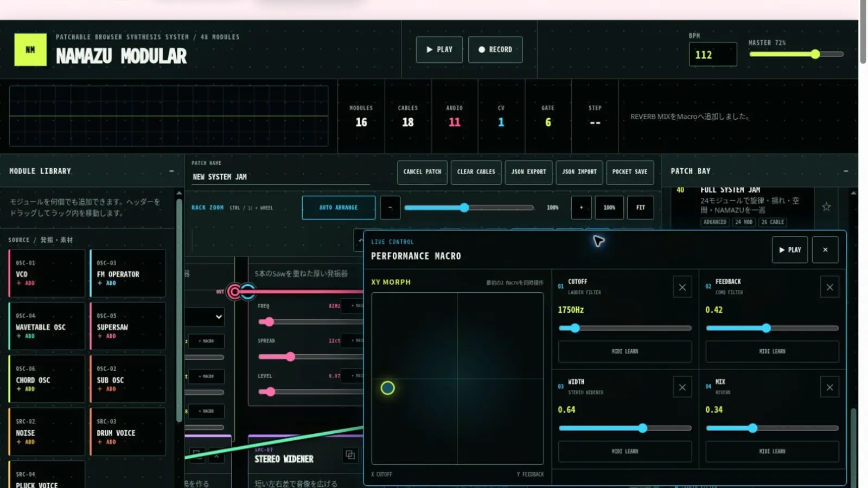The height and width of the screenshot is (488, 868).
Task: Toggle Auto Arrange for the rack
Action: [339, 208]
